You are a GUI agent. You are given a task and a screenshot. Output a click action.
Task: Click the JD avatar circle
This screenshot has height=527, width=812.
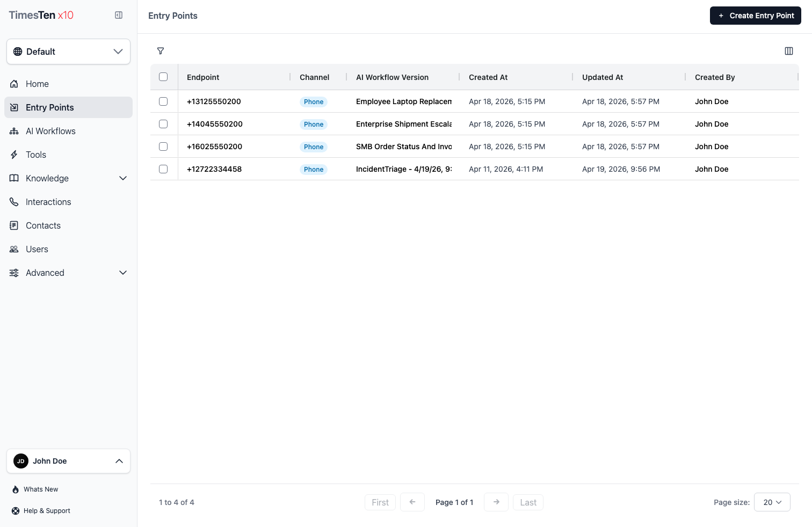pos(21,461)
